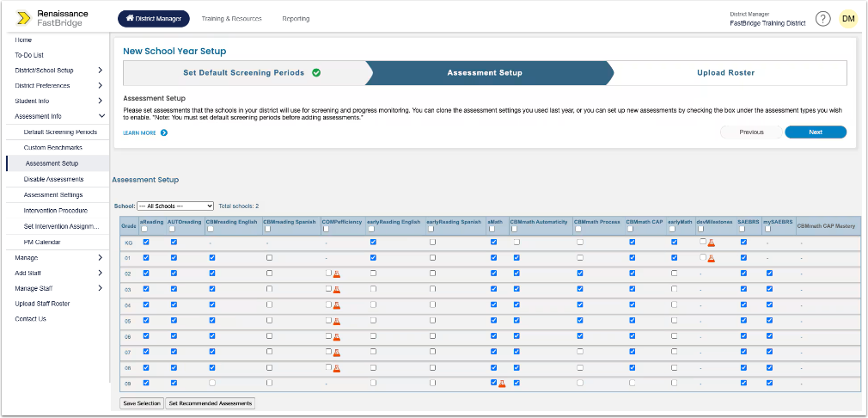The height and width of the screenshot is (418, 868).
Task: Open Assessment Settings in sidebar
Action: (53, 195)
